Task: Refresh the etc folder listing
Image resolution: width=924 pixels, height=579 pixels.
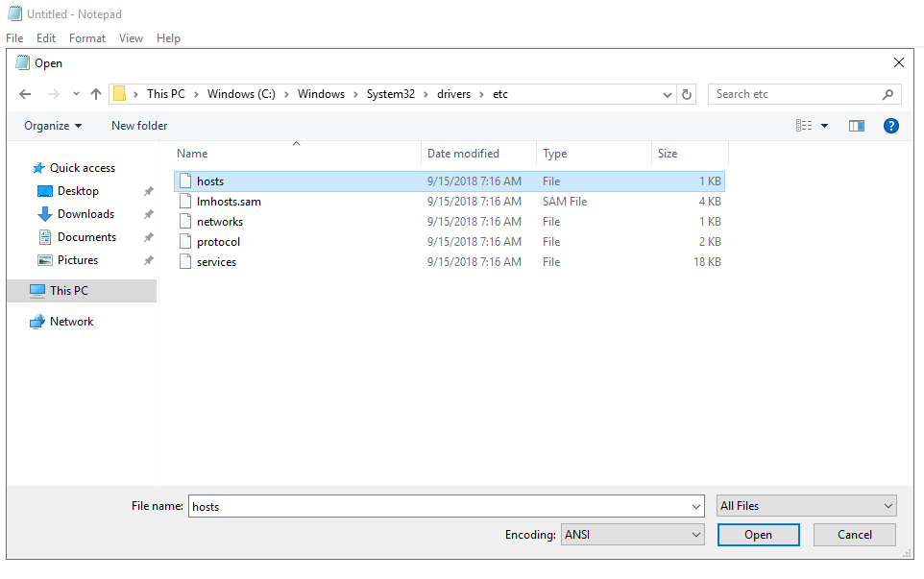Action: pos(686,94)
